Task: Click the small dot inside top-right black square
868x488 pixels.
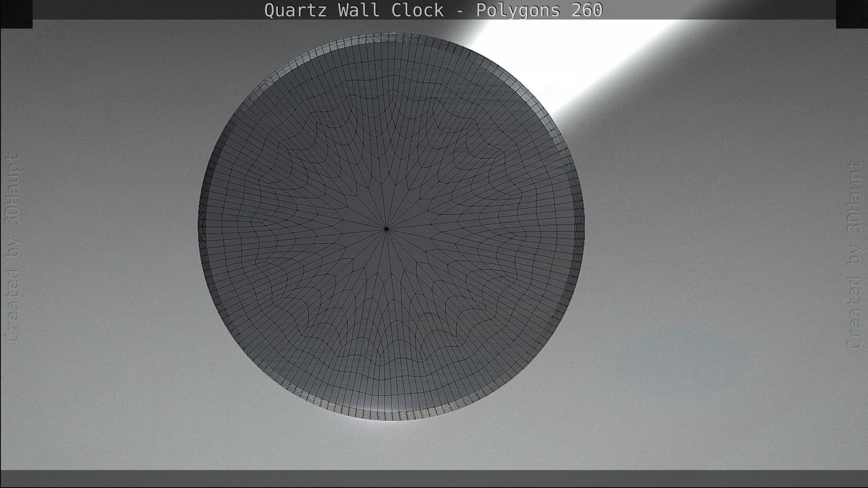Action: coord(861,21)
